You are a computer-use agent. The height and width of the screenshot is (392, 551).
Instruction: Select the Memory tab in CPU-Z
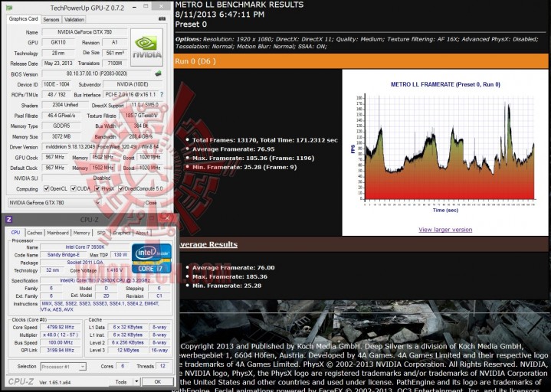click(x=81, y=233)
